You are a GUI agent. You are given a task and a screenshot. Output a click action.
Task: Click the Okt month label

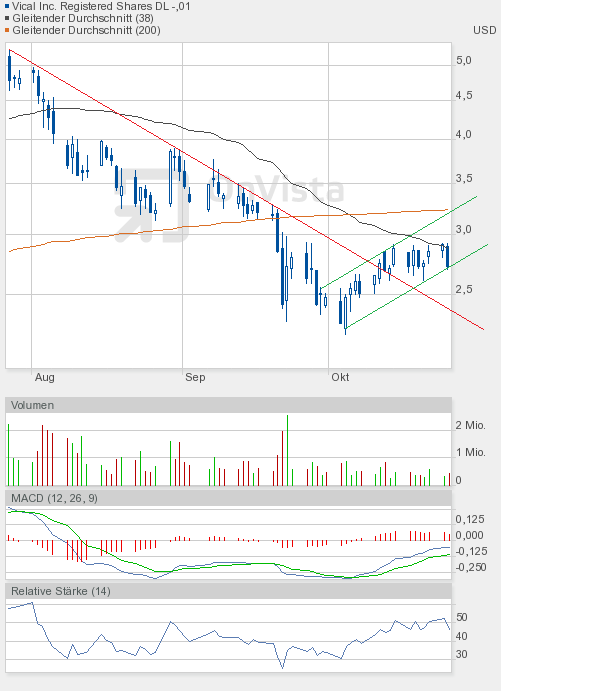pos(340,377)
